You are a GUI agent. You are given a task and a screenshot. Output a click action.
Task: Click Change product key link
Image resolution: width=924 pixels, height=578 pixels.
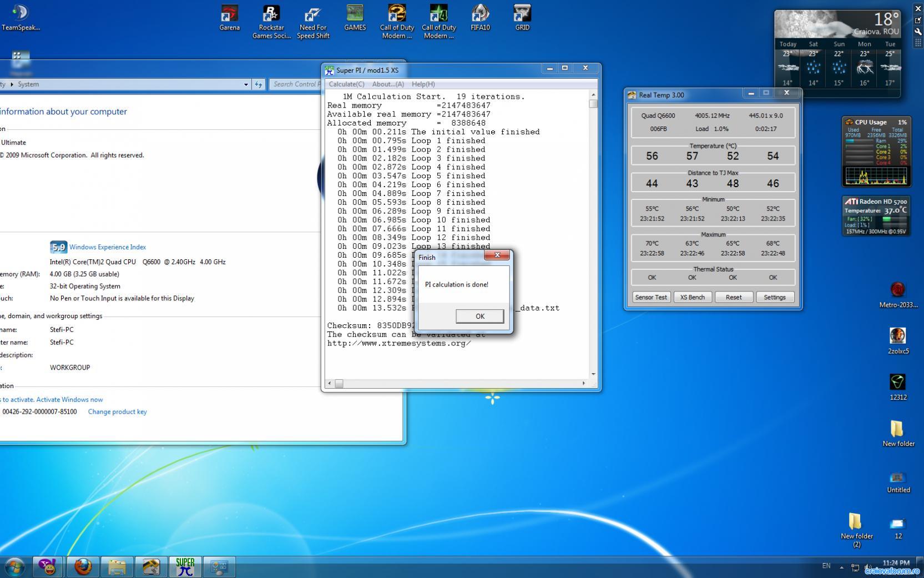118,411
